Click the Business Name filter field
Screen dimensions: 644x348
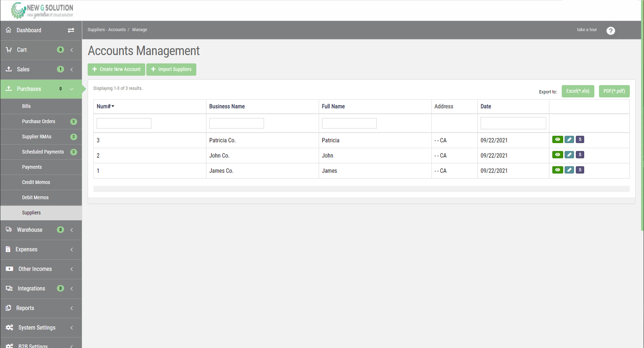point(237,123)
